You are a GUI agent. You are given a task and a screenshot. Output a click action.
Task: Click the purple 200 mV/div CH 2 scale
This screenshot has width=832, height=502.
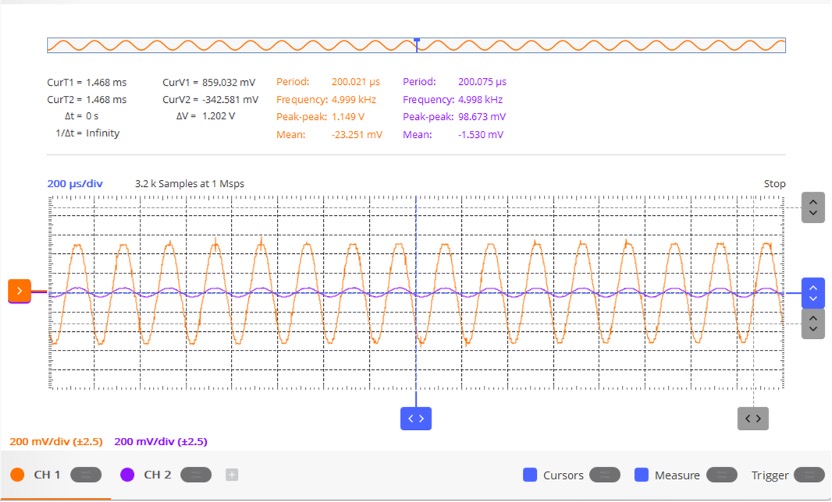(x=161, y=442)
